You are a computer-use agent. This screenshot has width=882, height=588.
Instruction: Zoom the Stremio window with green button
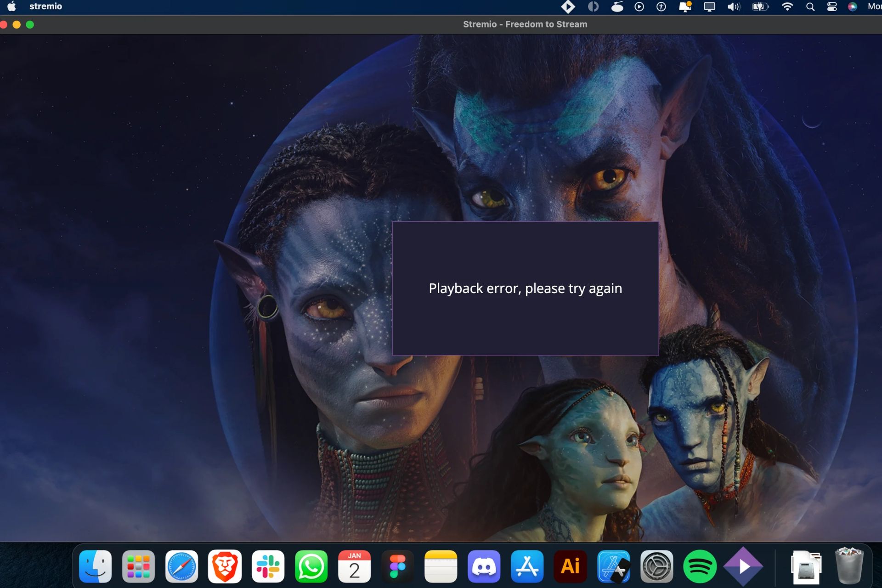(x=30, y=25)
